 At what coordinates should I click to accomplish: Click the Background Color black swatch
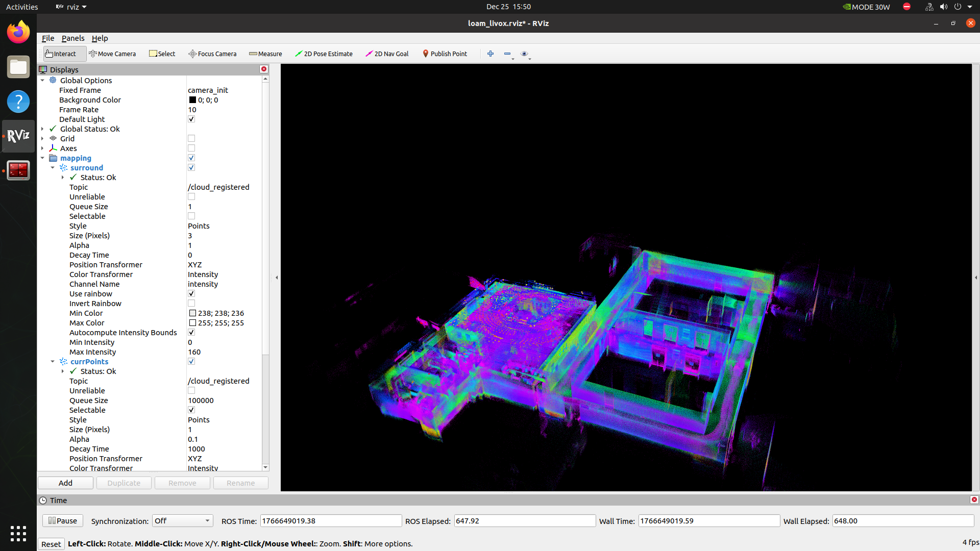tap(192, 100)
